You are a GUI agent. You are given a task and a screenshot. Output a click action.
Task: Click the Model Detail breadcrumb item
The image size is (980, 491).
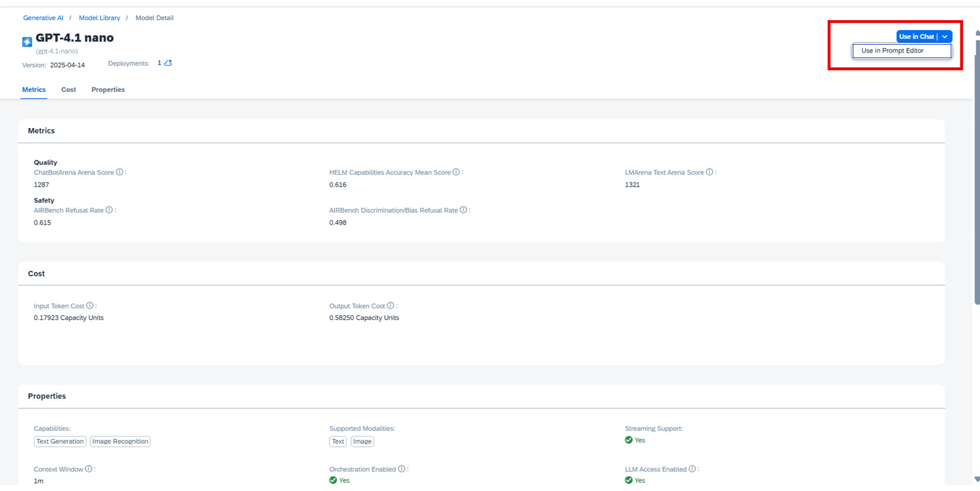coord(154,18)
